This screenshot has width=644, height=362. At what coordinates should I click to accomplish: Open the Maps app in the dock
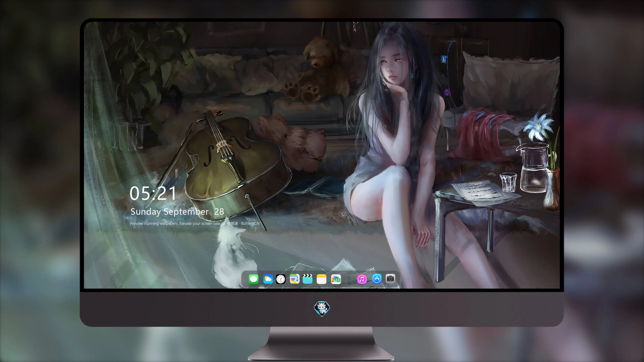[294, 279]
